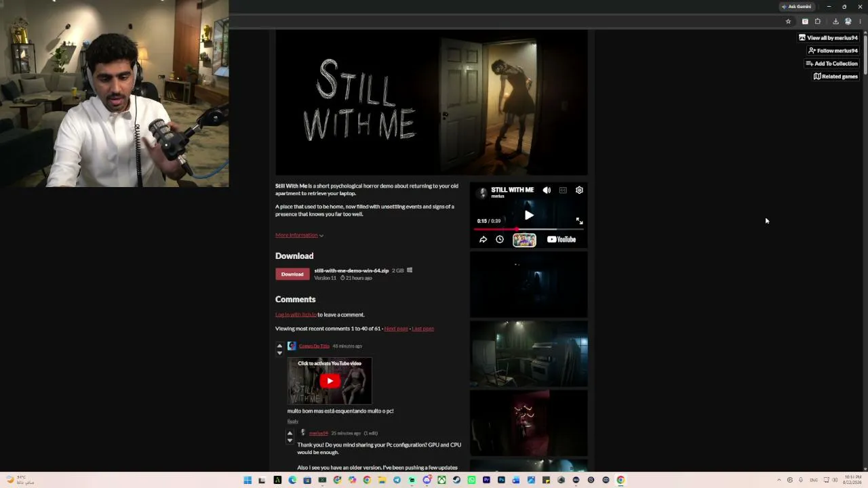
Task: Open the weather widget on taskbar
Action: 20,481
